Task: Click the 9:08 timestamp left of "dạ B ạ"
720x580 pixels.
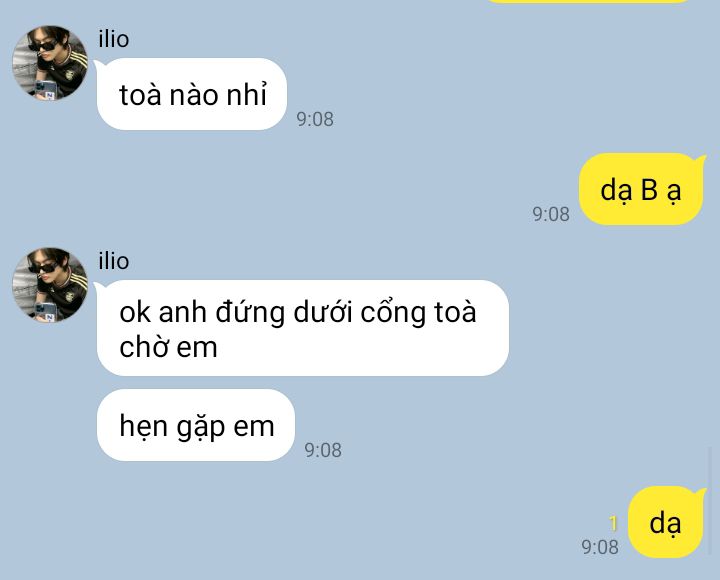Action: 551,214
